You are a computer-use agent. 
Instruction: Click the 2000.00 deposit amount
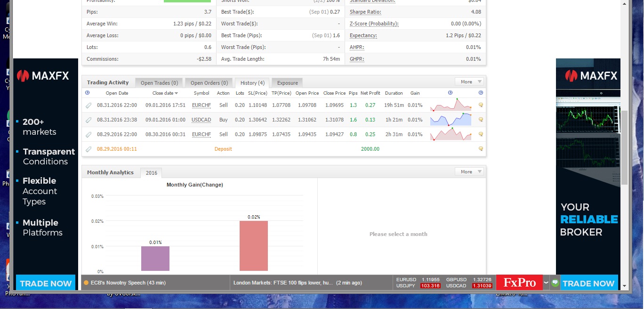tap(370, 149)
